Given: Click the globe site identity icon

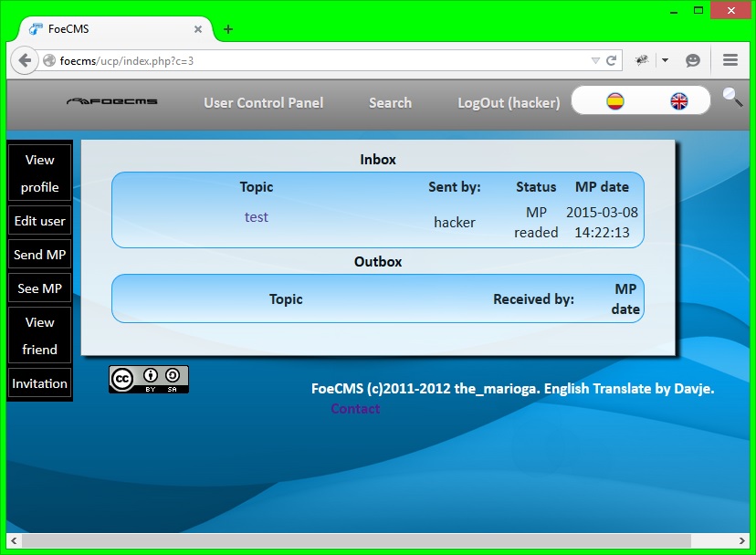Looking at the screenshot, I should click(x=49, y=61).
